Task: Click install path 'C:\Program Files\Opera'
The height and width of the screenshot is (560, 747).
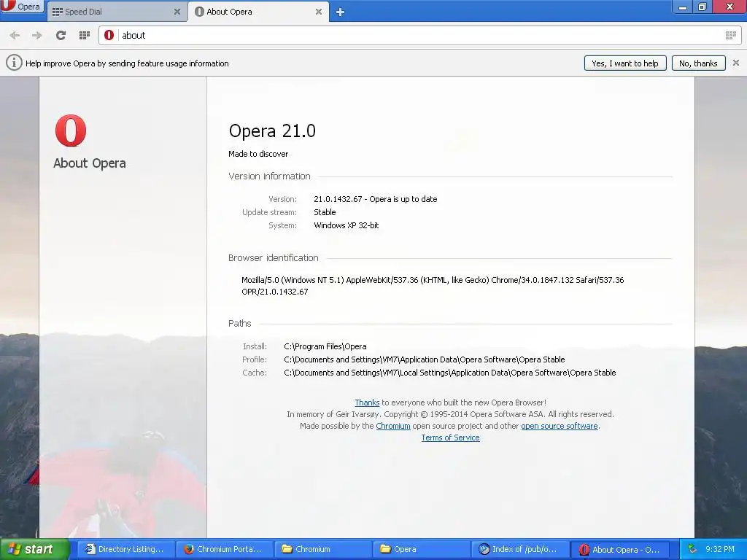Action: pyautogui.click(x=325, y=346)
